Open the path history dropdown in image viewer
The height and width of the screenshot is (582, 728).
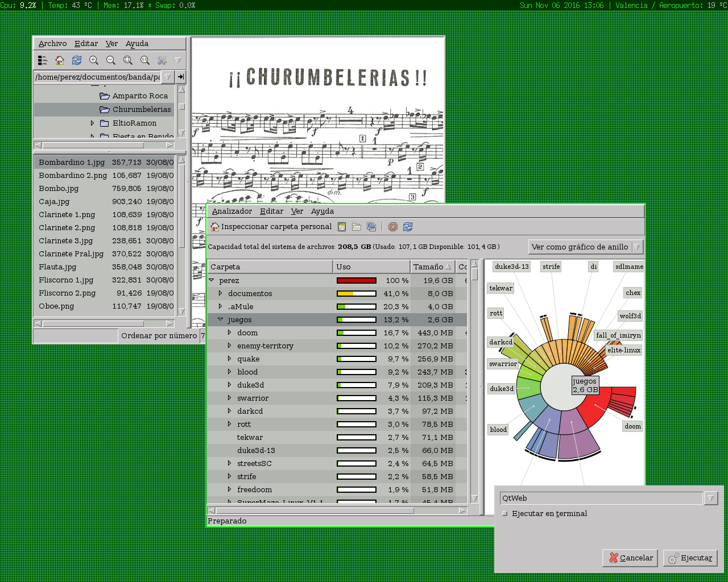[168, 77]
